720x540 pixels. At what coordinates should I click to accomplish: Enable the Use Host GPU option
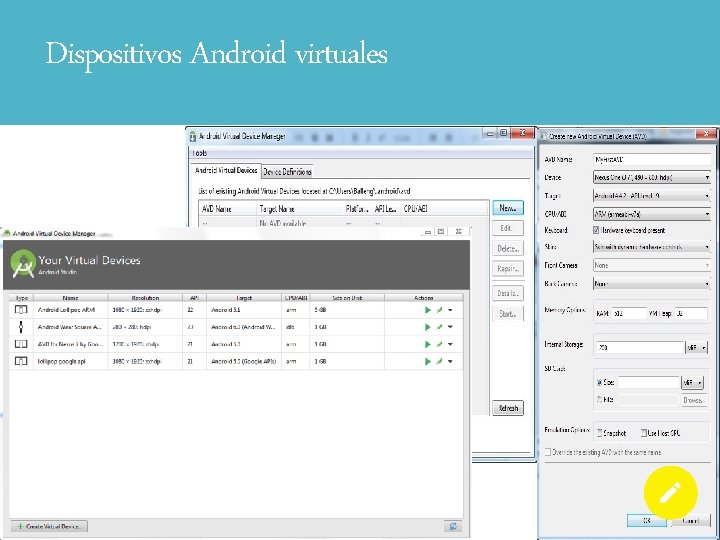644,433
